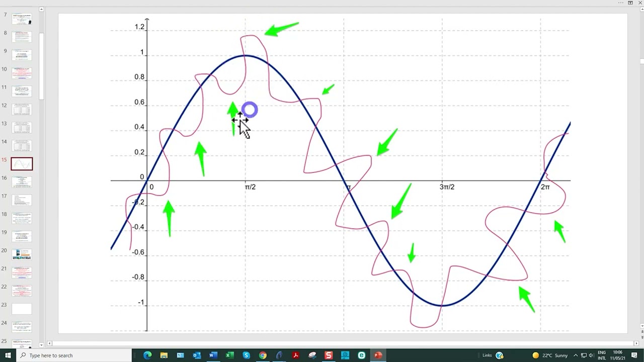Open the ribbon display options icon
Screen dimensions: 644x362
coord(630,3)
